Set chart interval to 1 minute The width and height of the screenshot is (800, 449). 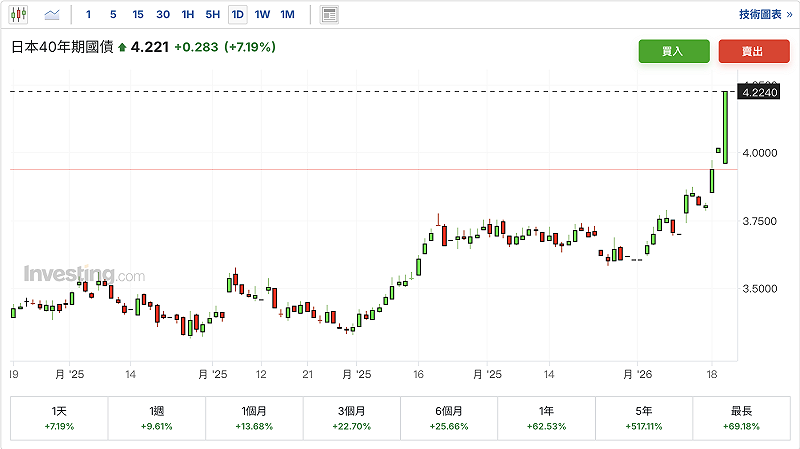tap(88, 14)
